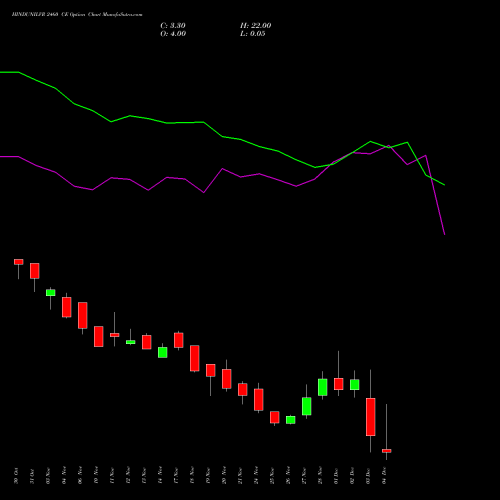Select the 03 Dec date label
The image size is (500, 500).
tap(368, 476)
